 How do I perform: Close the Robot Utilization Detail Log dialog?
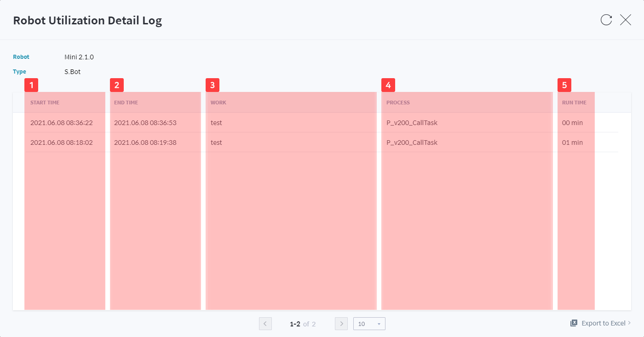point(626,20)
